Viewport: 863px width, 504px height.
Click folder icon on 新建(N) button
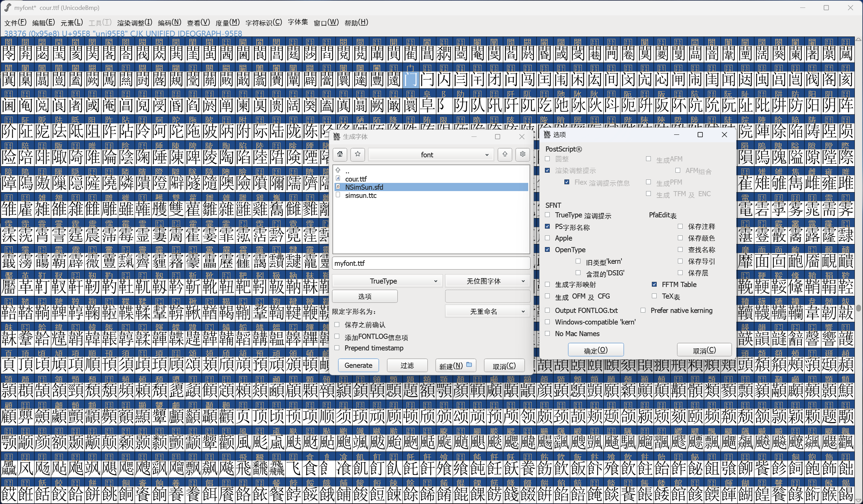pyautogui.click(x=469, y=365)
